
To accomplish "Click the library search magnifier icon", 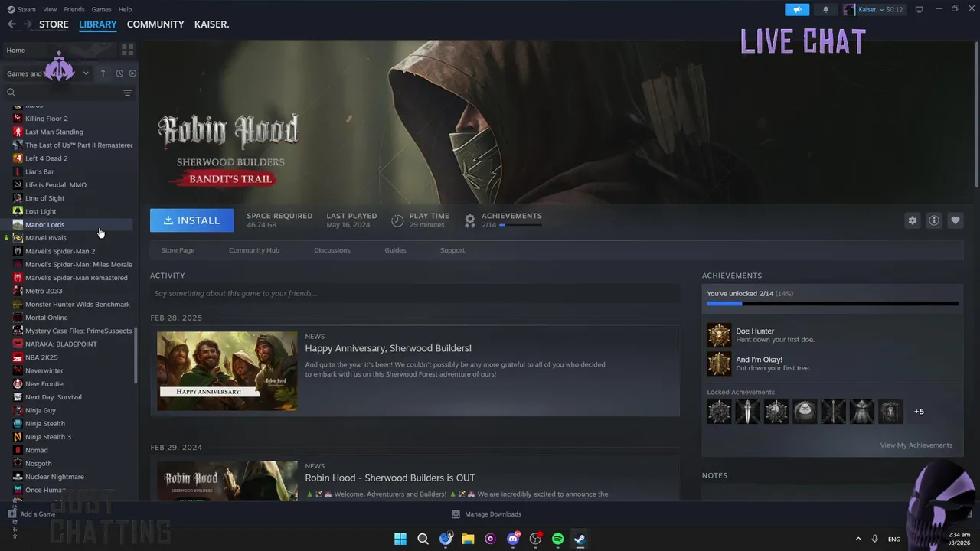I will point(11,93).
